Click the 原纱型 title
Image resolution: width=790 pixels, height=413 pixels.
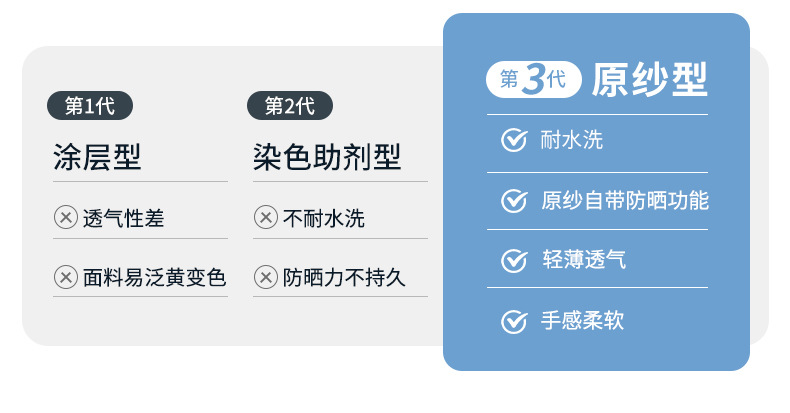coord(649,79)
